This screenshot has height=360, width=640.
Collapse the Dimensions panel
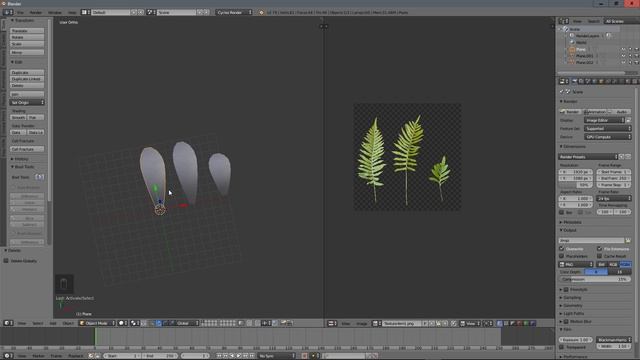coord(574,146)
